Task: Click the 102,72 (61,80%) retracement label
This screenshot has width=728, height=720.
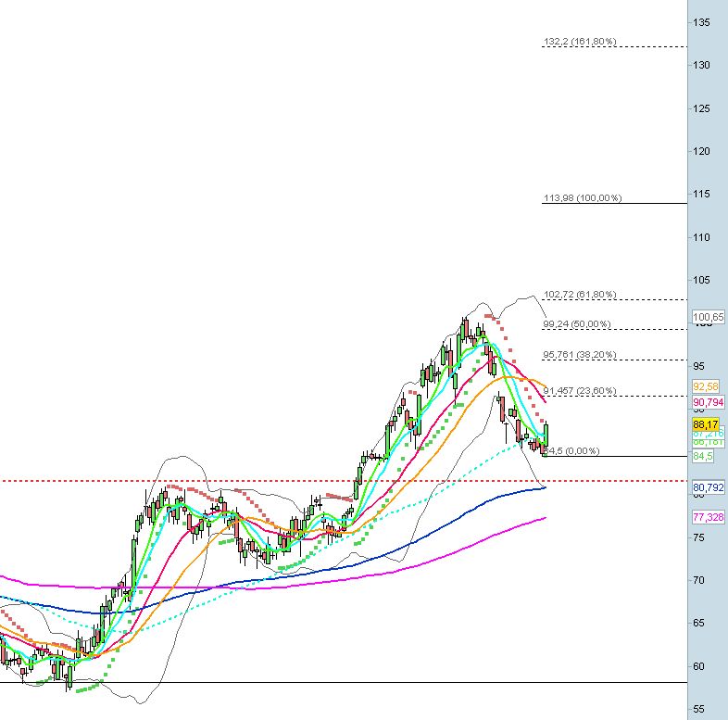Action: coord(580,295)
